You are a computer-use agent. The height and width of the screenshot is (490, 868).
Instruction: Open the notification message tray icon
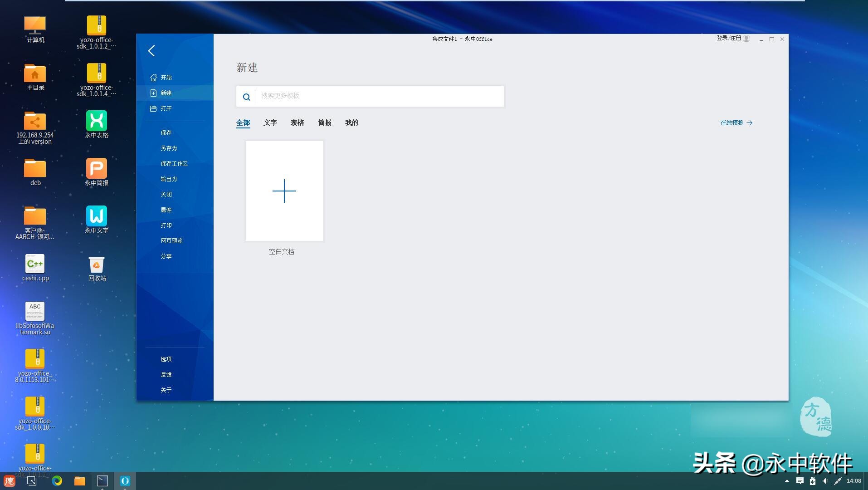click(x=800, y=481)
